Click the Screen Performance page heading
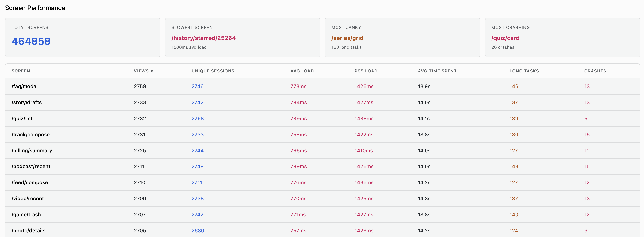 (x=35, y=8)
